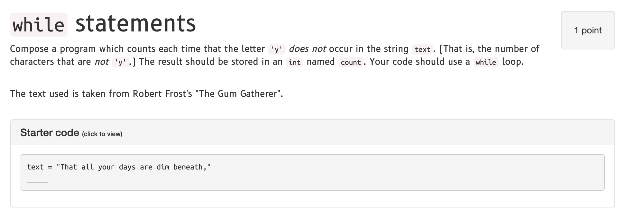Click the 'y' inline code snippet
This screenshot has height=208, width=644.
pyautogui.click(x=276, y=49)
